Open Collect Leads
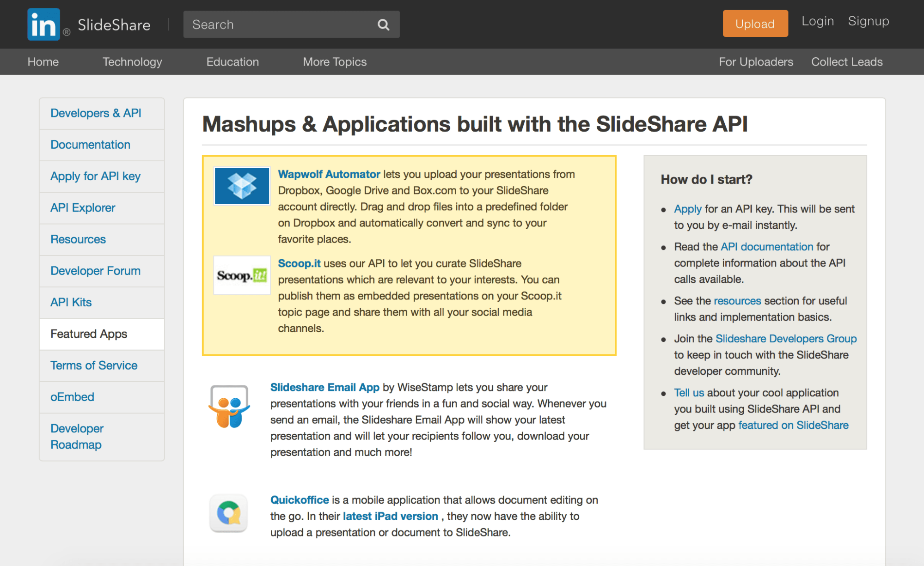 846,61
